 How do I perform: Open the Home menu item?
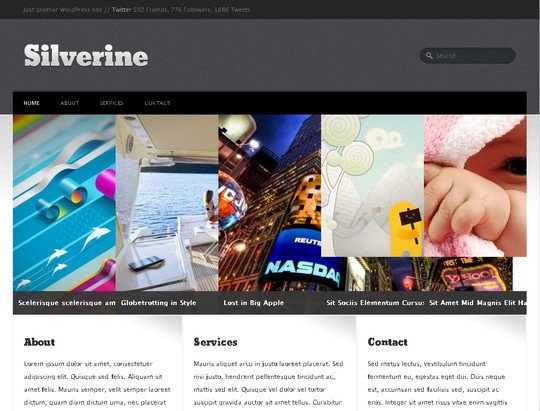tap(31, 103)
